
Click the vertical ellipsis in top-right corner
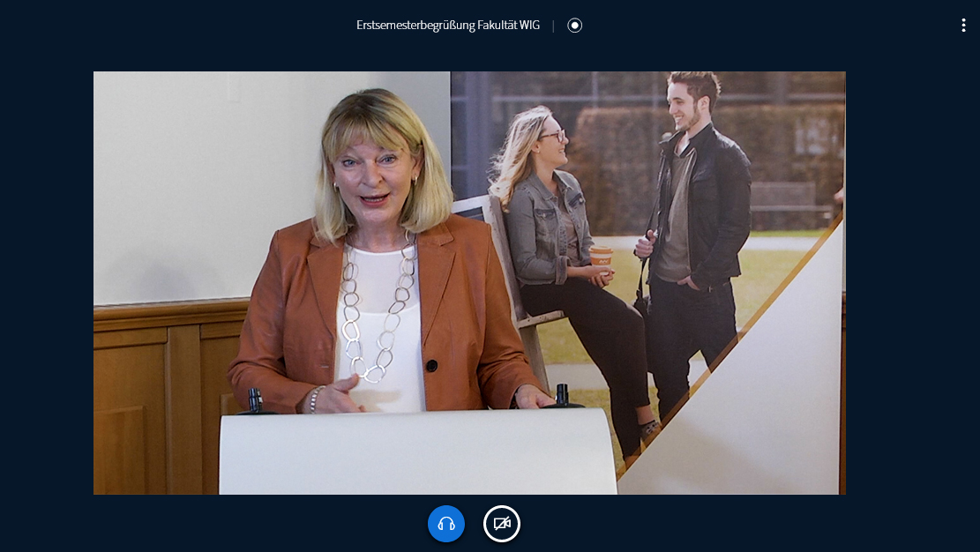pyautogui.click(x=963, y=26)
